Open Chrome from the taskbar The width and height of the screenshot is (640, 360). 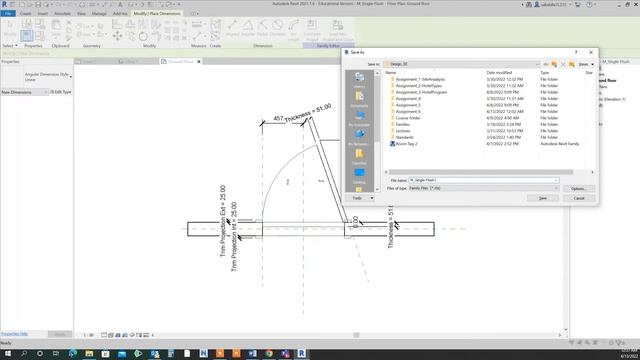(x=269, y=353)
